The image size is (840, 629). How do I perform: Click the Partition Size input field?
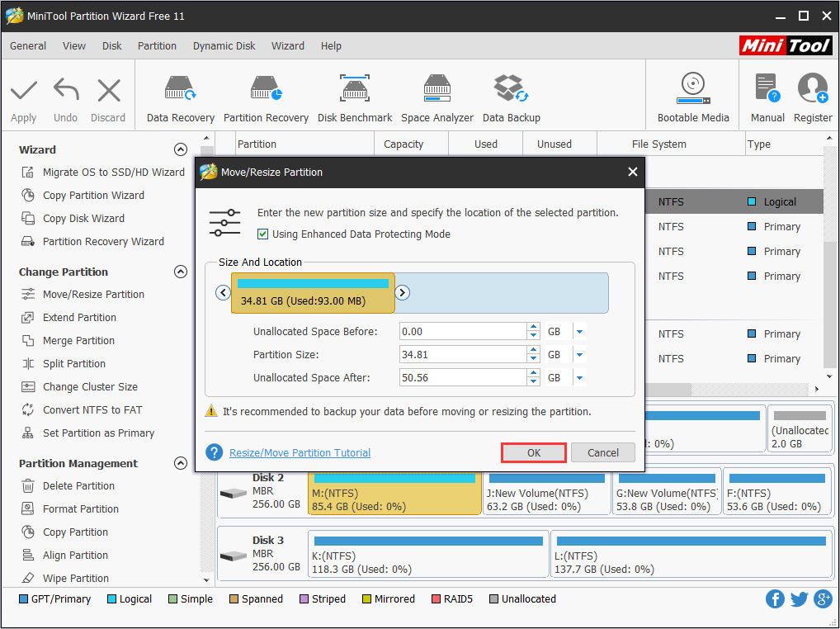pos(464,355)
